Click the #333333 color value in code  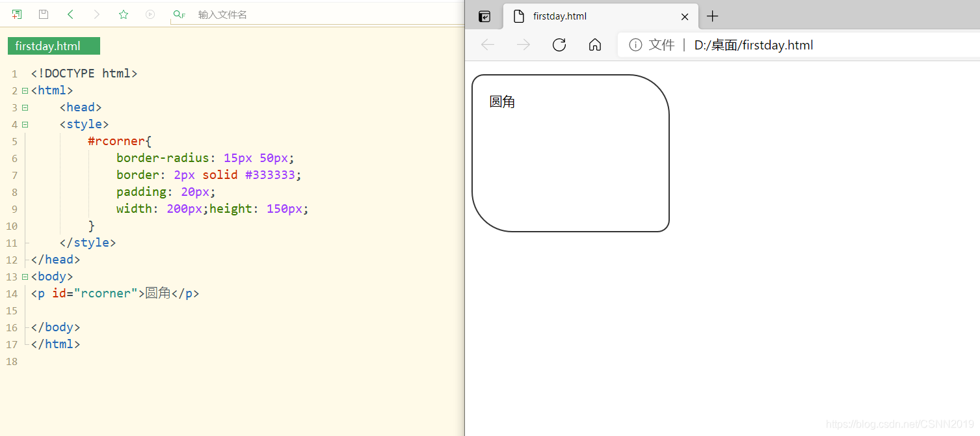(x=270, y=175)
